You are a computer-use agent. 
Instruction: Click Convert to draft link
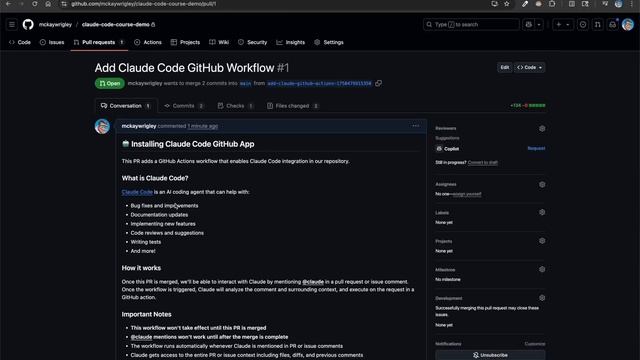[483, 162]
